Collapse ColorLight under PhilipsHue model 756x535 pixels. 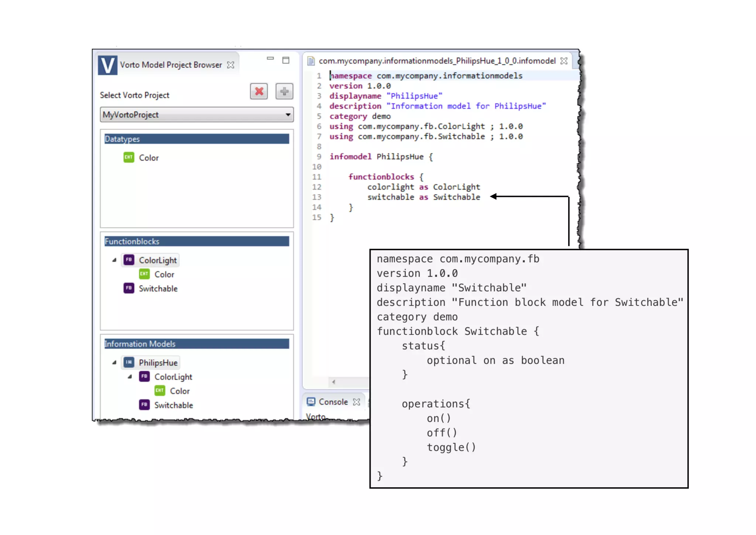(130, 377)
